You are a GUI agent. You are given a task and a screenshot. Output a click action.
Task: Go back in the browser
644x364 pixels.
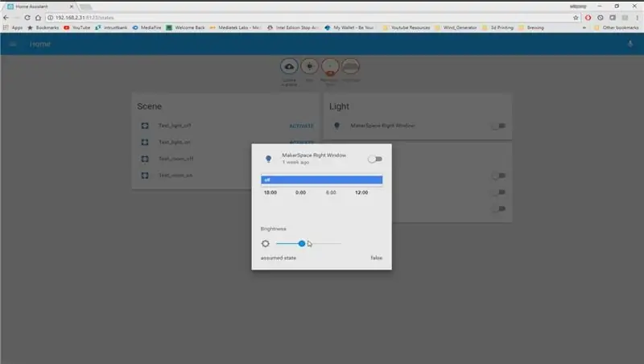click(6, 18)
